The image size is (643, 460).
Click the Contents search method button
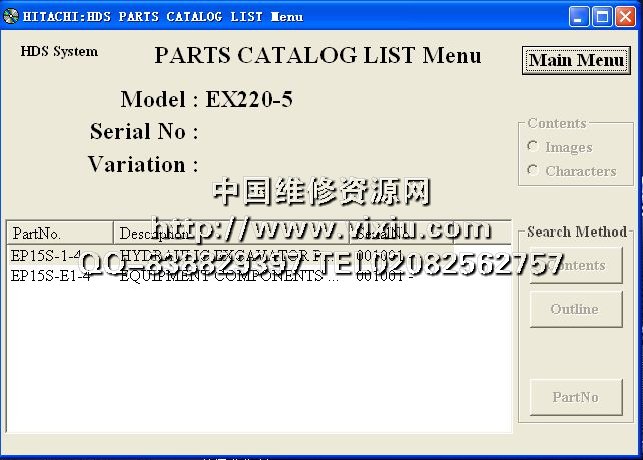tap(575, 266)
